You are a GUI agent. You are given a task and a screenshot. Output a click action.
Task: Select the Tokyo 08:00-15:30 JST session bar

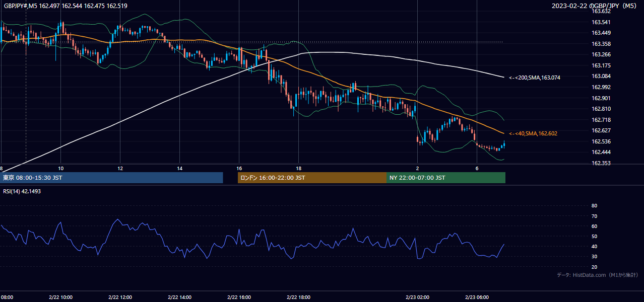tap(112, 178)
